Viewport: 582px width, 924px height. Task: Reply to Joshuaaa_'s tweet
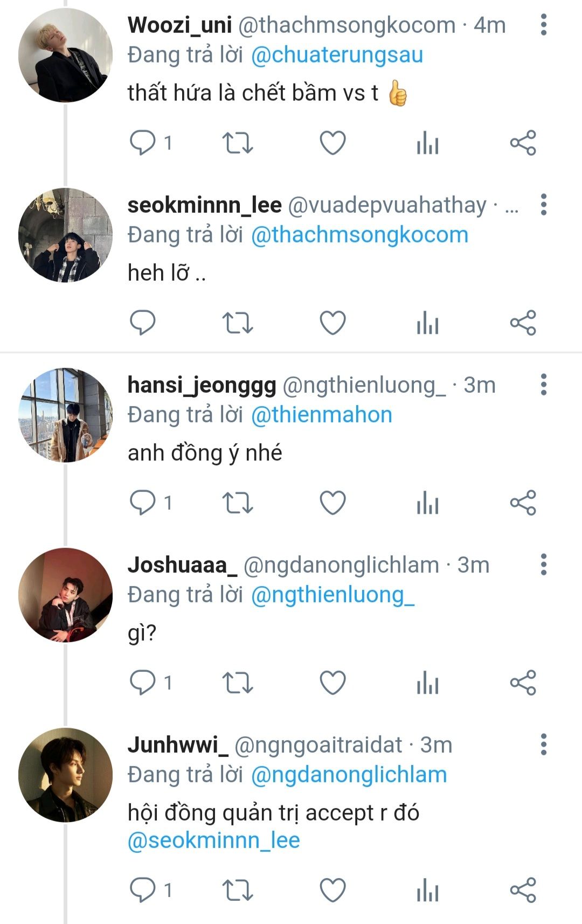tap(143, 683)
